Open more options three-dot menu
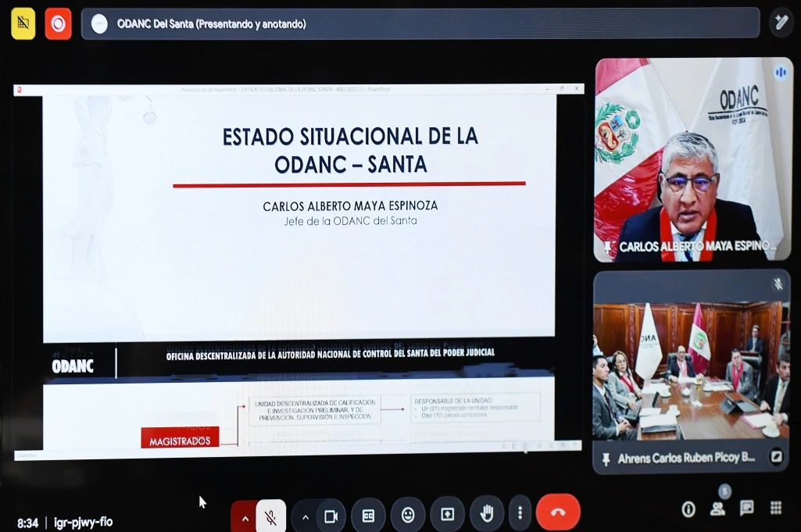Screen dimensions: 801x532 (x=520, y=512)
